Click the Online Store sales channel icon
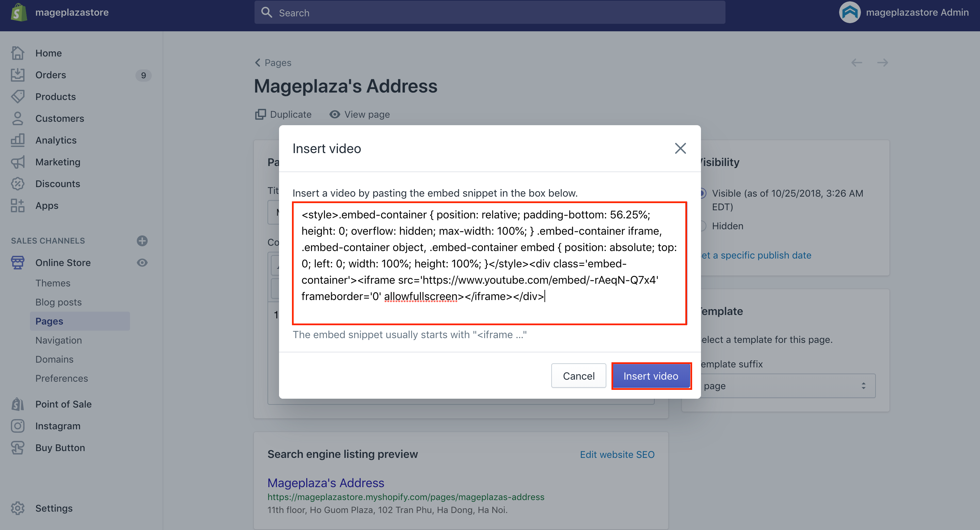The height and width of the screenshot is (530, 980). point(18,262)
